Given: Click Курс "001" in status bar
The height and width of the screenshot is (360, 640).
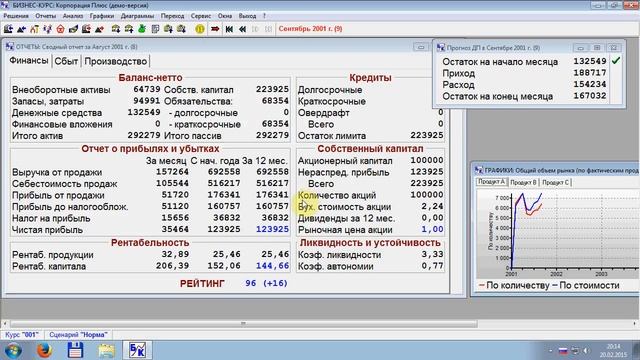Looking at the screenshot, I should [x=22, y=335].
